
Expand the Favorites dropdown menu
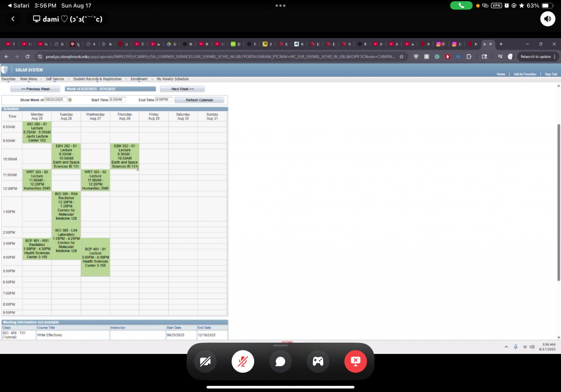[8, 79]
